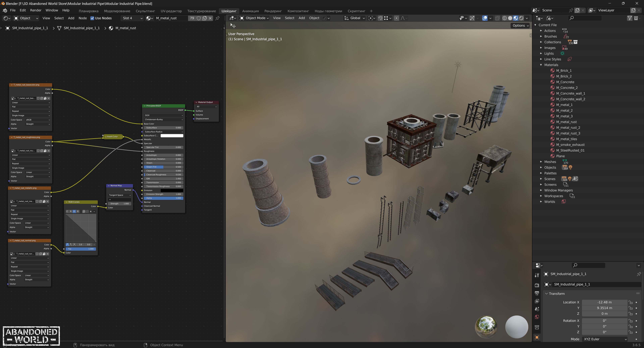Image resolution: width=644 pixels, height=348 pixels.
Task: Click the Material Output node header
Action: pyautogui.click(x=206, y=102)
